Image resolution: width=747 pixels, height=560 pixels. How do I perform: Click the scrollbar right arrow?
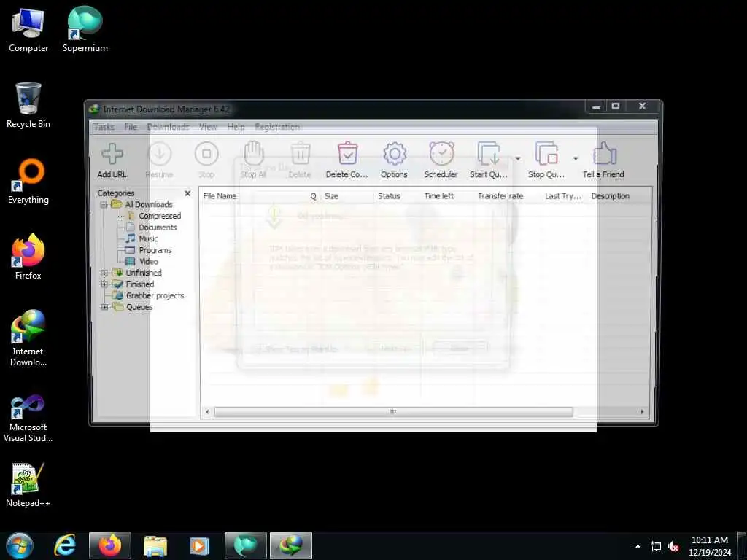point(642,412)
